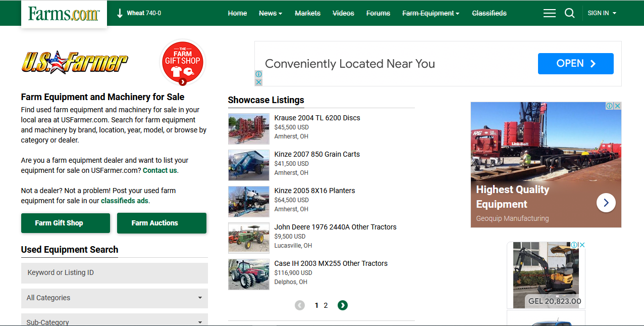Click the Case IH tractor thumbnail
644x326 pixels.
pyautogui.click(x=248, y=274)
